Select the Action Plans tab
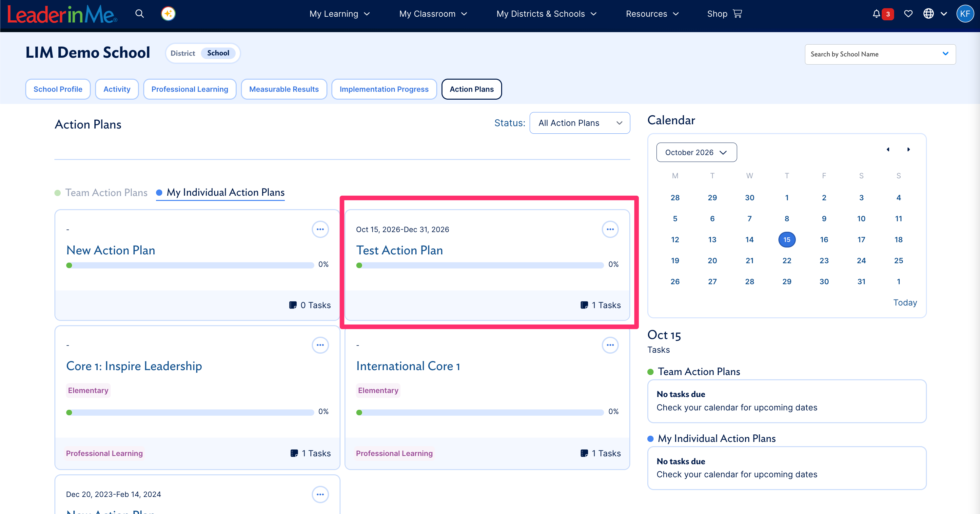The height and width of the screenshot is (514, 980). point(471,89)
